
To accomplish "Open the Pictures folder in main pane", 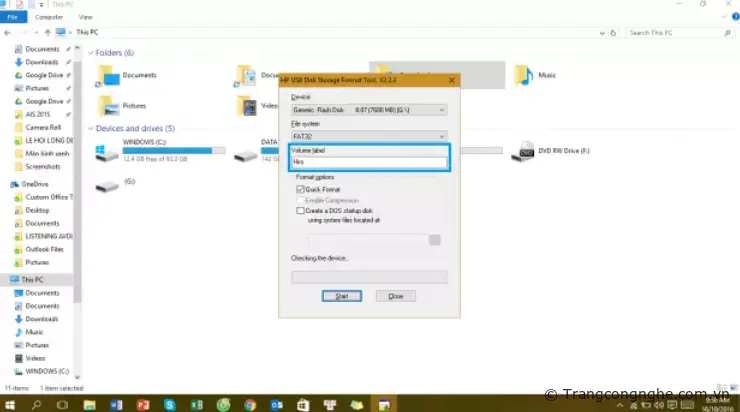I will pyautogui.click(x=107, y=105).
